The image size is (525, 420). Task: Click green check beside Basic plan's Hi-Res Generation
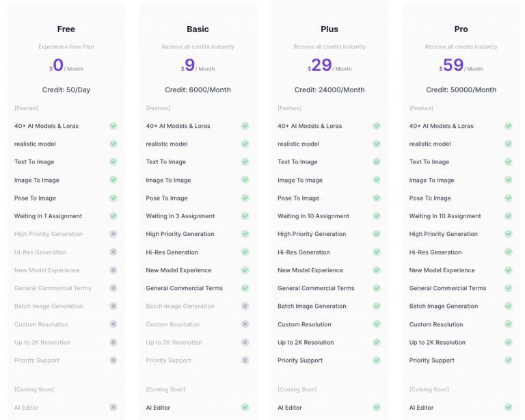pyautogui.click(x=245, y=252)
